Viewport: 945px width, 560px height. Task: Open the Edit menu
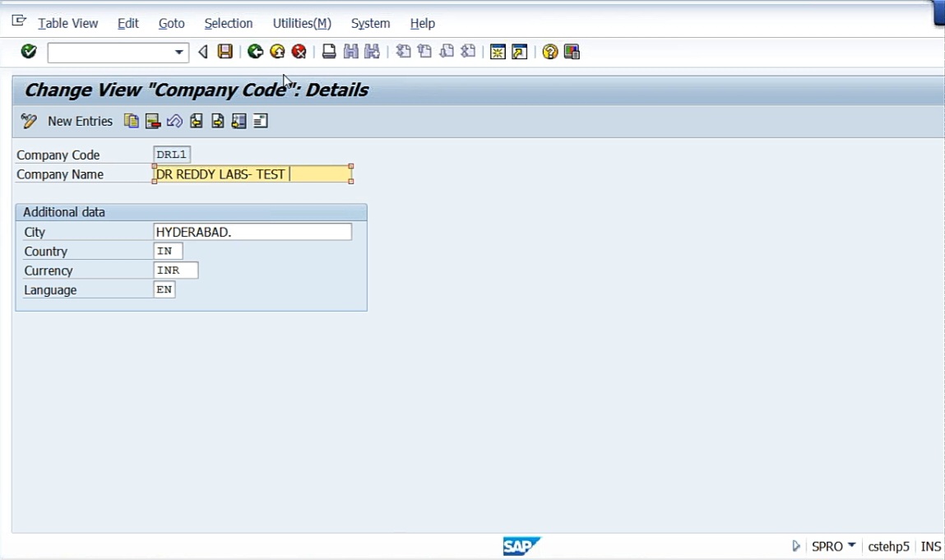[127, 24]
